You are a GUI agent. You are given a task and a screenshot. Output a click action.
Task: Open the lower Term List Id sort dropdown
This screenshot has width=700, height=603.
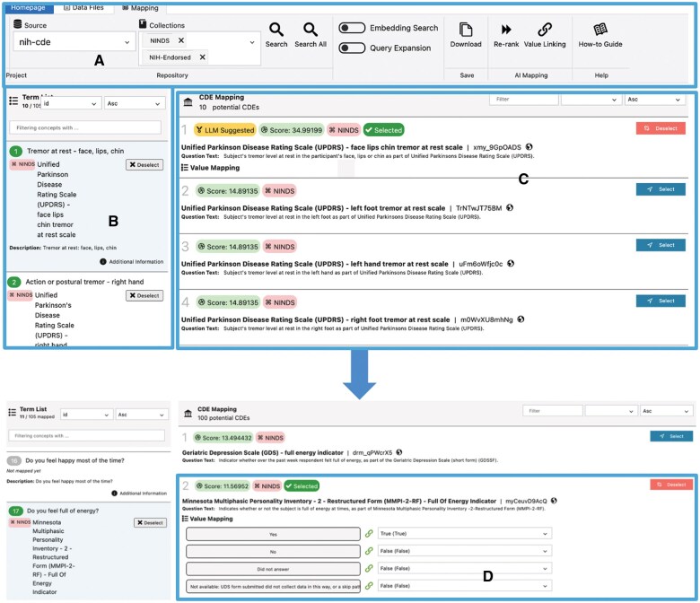85,415
